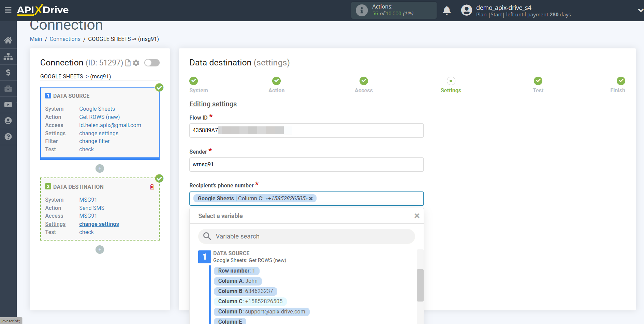
Task: Click the Sender input field
Action: pyautogui.click(x=306, y=165)
